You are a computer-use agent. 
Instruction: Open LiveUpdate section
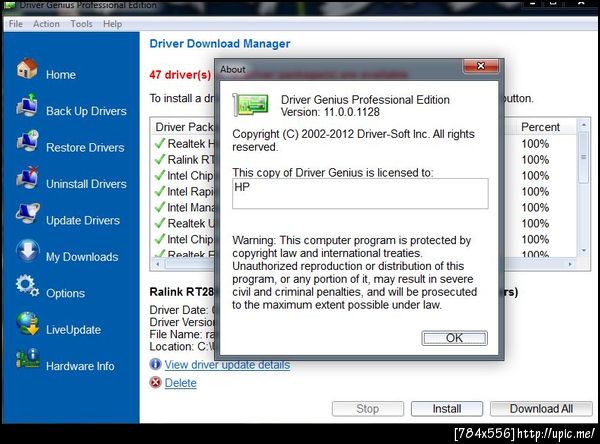73,330
